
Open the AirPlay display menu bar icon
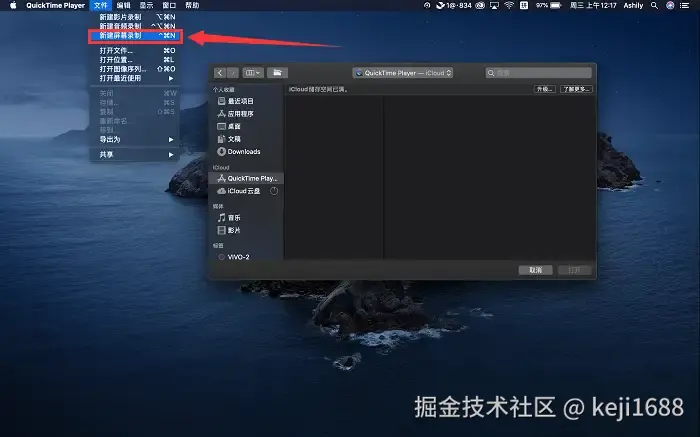[x=495, y=5]
